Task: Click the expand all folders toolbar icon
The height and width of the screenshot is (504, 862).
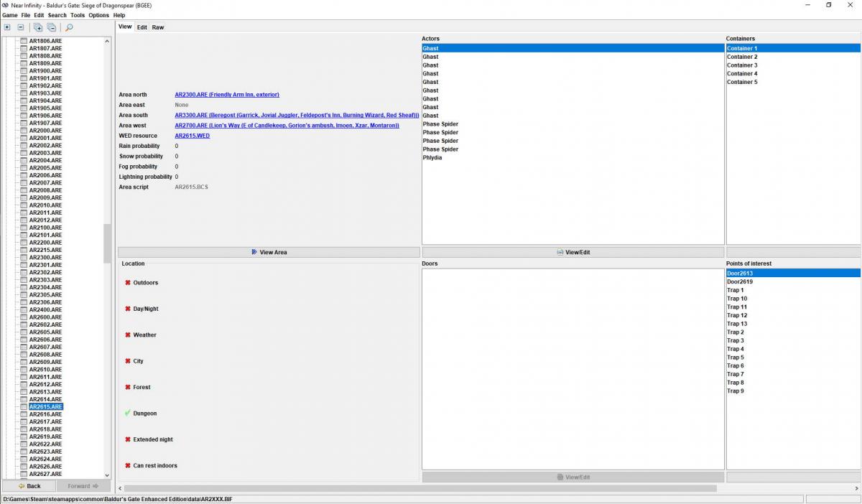Action: coord(37,27)
